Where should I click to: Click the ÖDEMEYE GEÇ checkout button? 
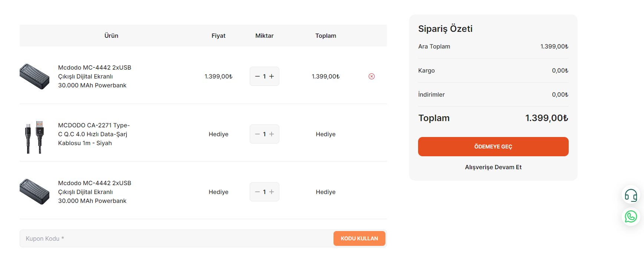click(493, 147)
